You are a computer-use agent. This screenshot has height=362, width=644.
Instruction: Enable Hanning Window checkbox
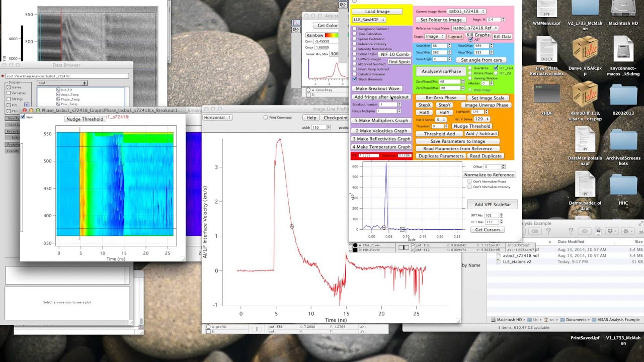(470, 78)
